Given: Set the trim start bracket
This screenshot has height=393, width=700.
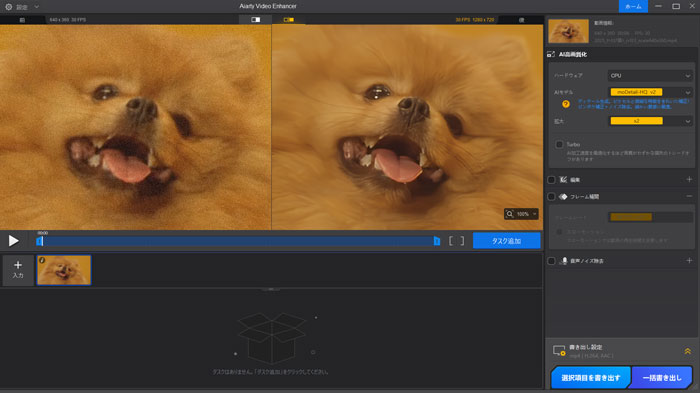Looking at the screenshot, I should 451,241.
